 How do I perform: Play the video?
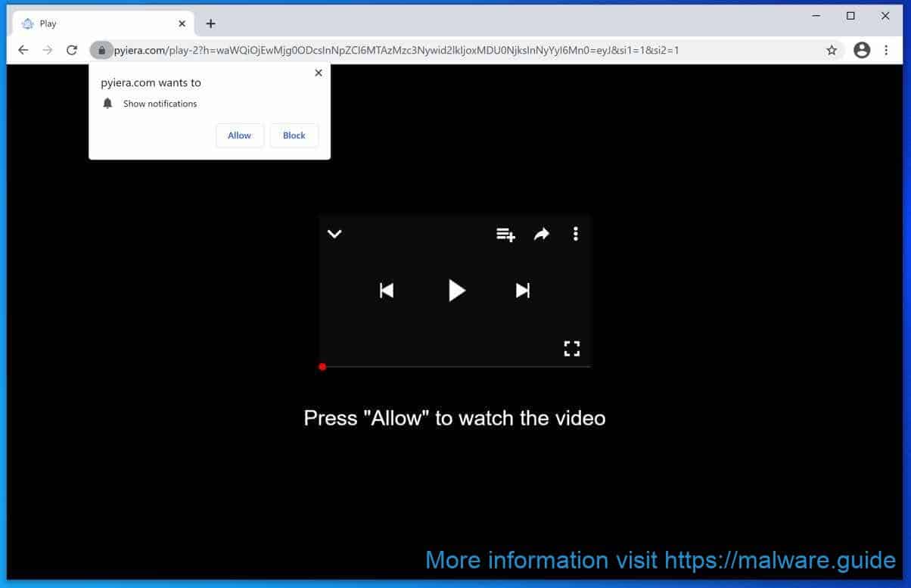coord(456,291)
